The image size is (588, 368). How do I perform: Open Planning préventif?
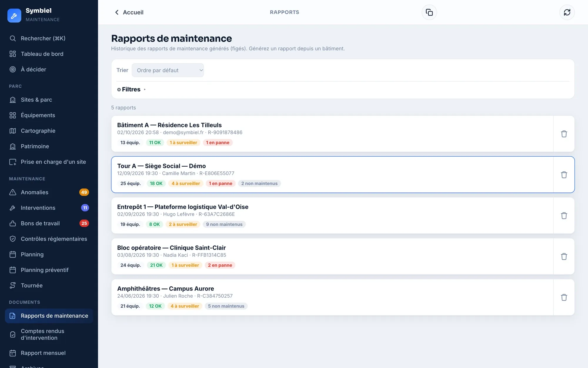(49, 270)
